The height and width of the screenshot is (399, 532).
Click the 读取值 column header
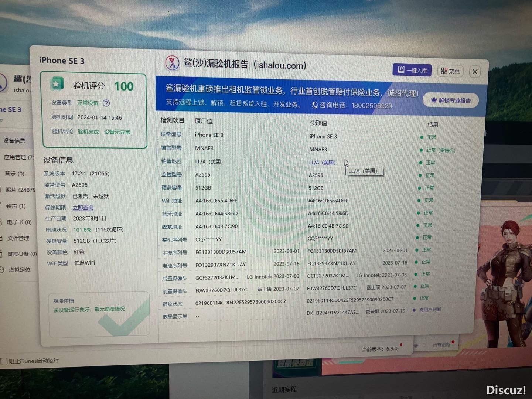(x=318, y=123)
